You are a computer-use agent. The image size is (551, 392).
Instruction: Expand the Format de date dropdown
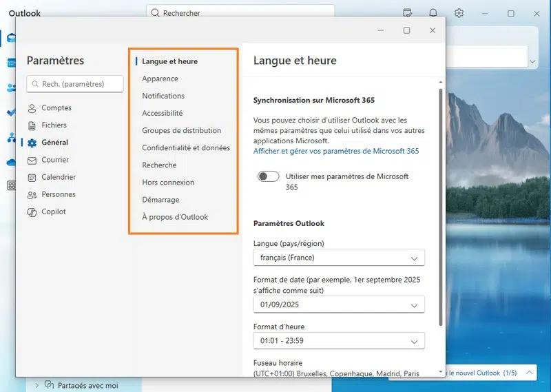tap(339, 305)
